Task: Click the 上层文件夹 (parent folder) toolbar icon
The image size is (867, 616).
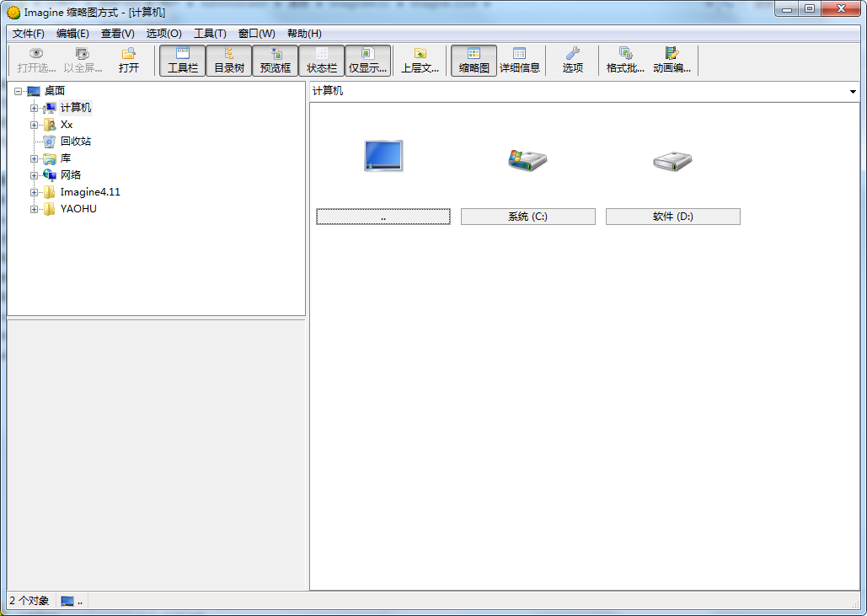Action: (x=420, y=60)
